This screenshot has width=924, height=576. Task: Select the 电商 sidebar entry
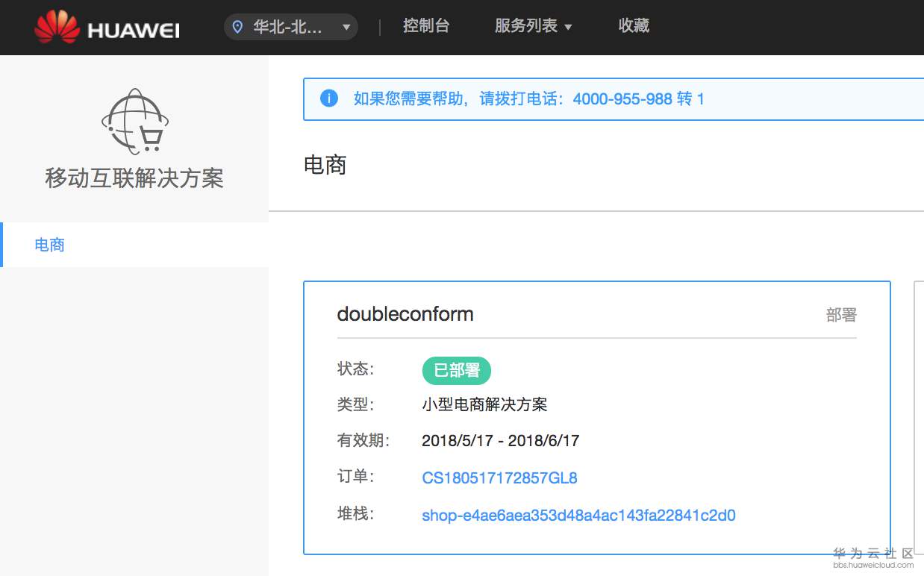(x=49, y=245)
